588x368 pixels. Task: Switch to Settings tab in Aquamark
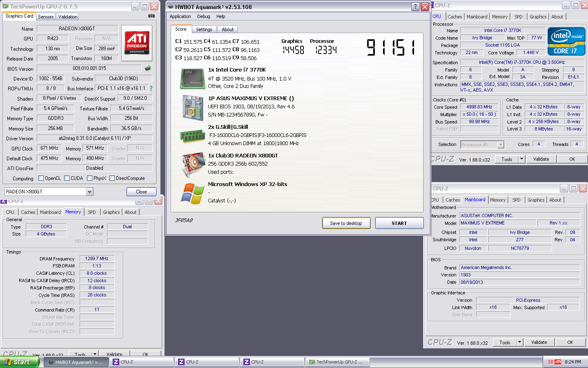204,29
